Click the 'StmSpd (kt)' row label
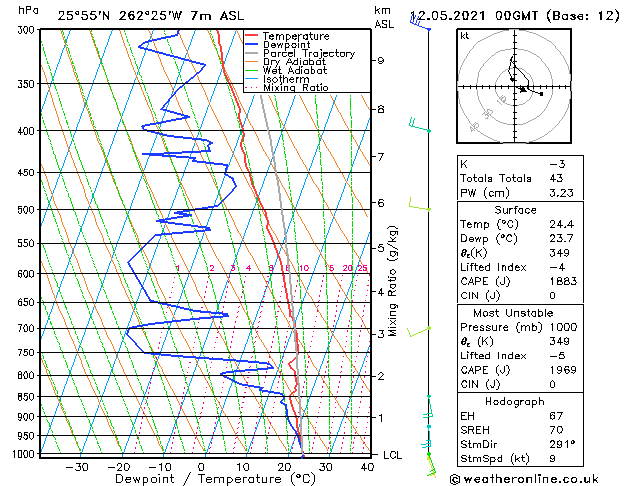 [495, 459]
